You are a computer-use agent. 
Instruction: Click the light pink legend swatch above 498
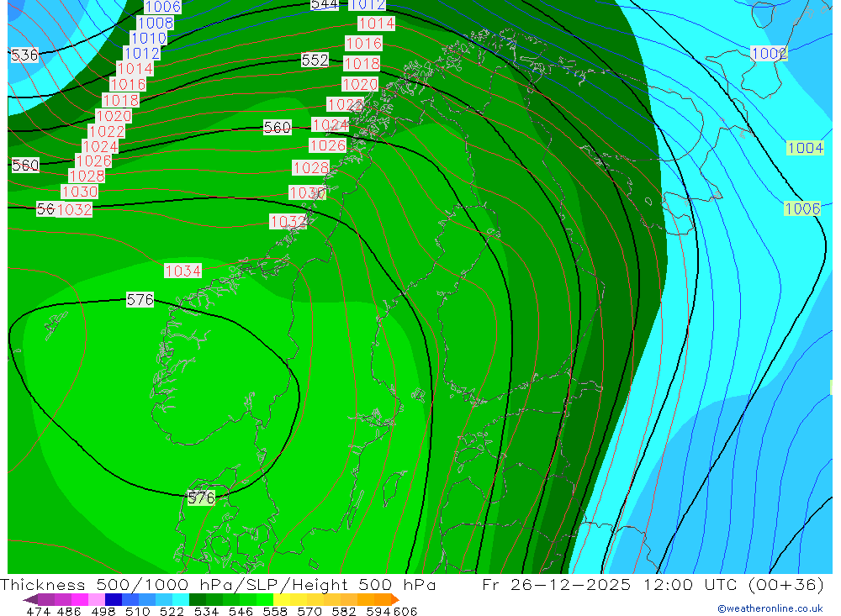coord(97,599)
